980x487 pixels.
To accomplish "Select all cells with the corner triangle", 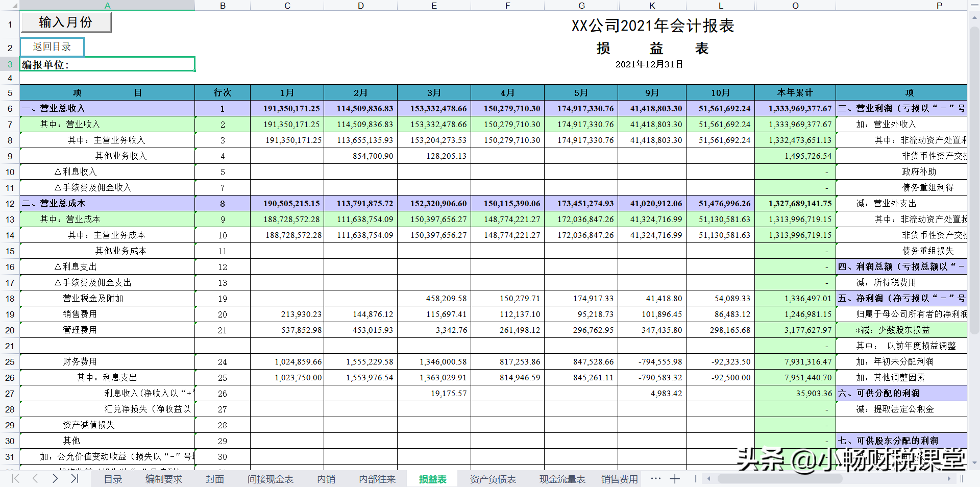I will [x=14, y=6].
